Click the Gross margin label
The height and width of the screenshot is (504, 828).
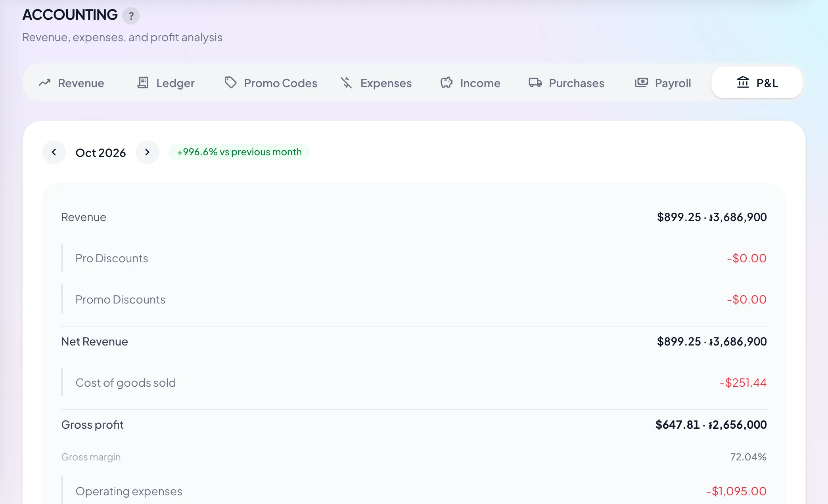(x=91, y=457)
